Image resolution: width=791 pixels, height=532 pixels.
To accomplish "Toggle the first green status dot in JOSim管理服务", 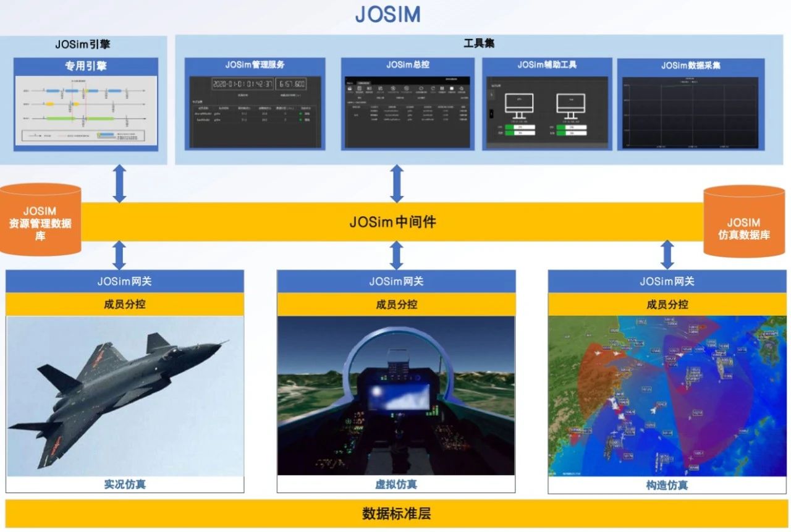I will point(300,113).
